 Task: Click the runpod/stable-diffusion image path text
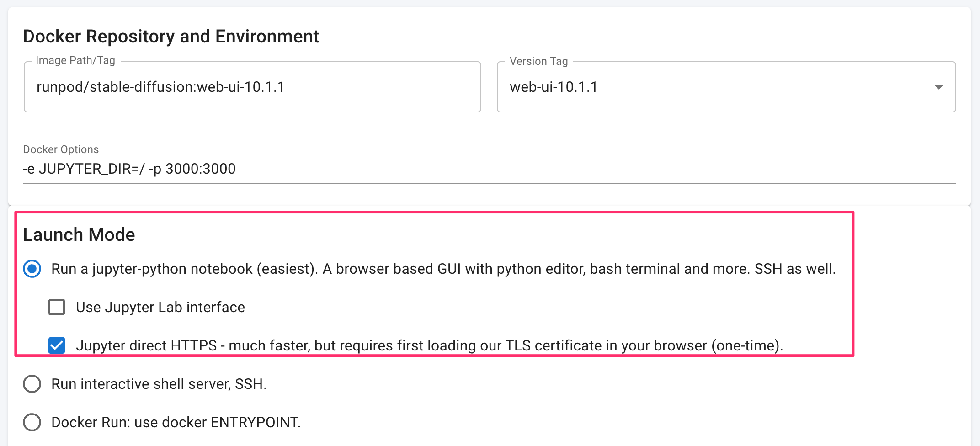[160, 87]
